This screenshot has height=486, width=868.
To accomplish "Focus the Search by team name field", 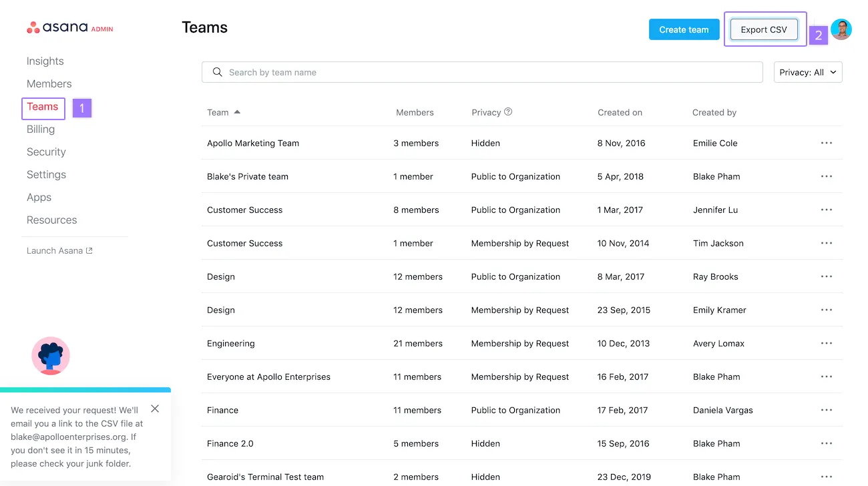I will click(482, 72).
